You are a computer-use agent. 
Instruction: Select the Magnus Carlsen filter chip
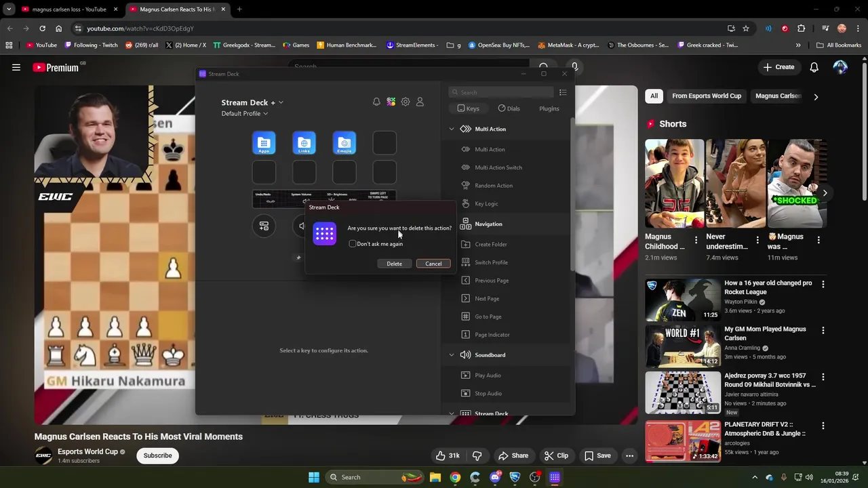(x=778, y=96)
